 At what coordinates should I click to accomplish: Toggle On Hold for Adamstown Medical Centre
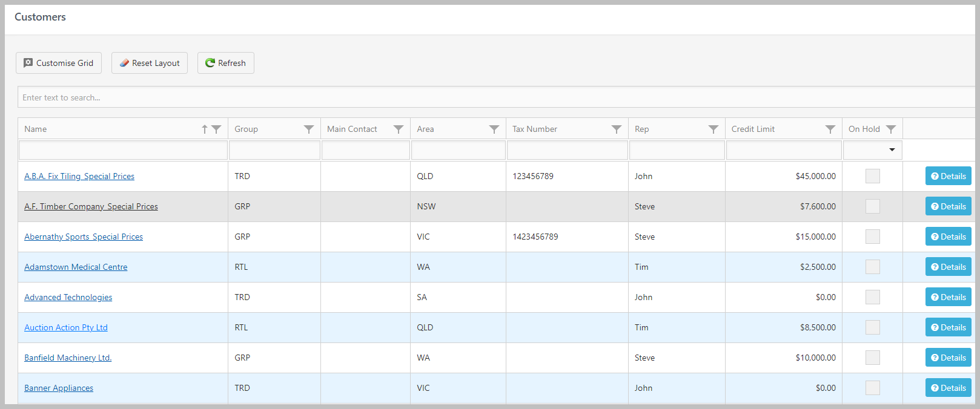tap(873, 267)
